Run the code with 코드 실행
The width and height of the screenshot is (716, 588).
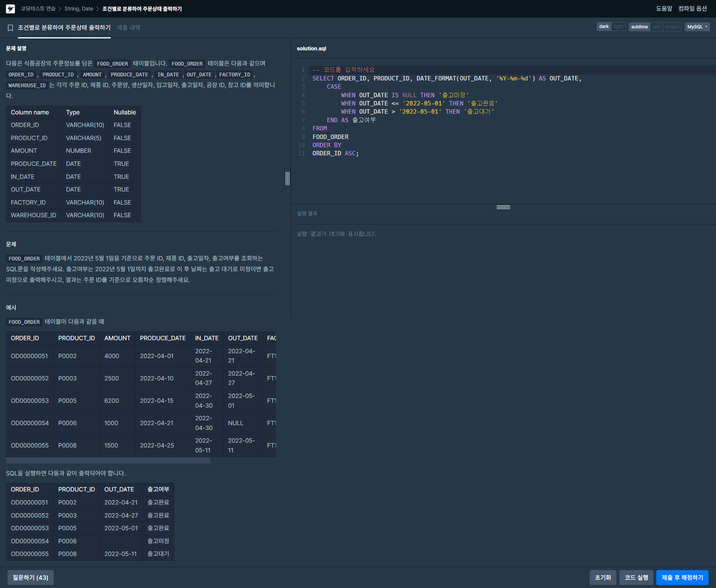pyautogui.click(x=636, y=577)
